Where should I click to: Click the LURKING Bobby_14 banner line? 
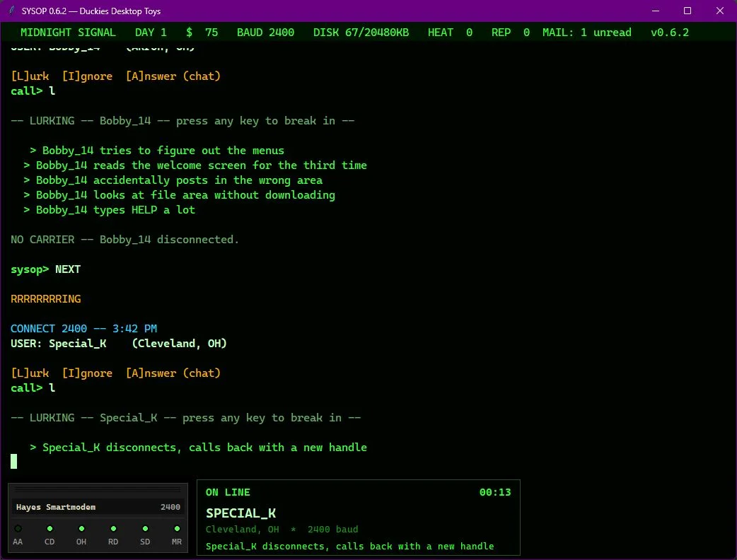click(x=183, y=121)
